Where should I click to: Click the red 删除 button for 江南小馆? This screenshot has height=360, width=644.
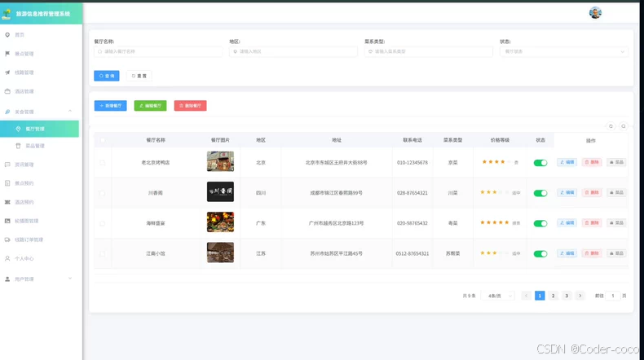point(592,253)
